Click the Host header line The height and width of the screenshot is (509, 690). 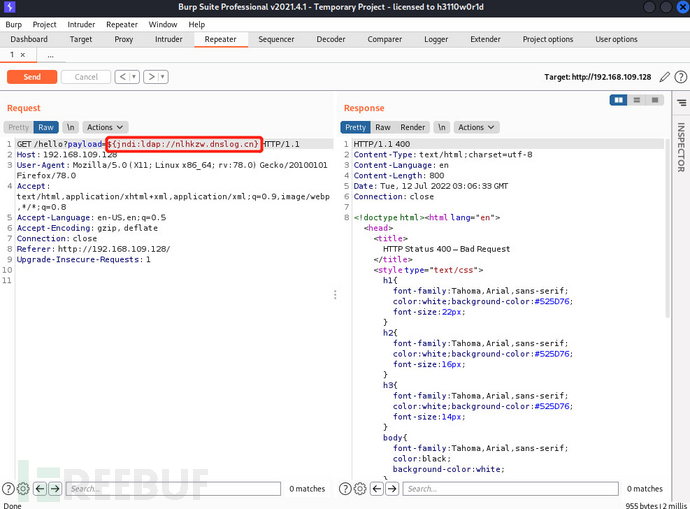coord(67,154)
